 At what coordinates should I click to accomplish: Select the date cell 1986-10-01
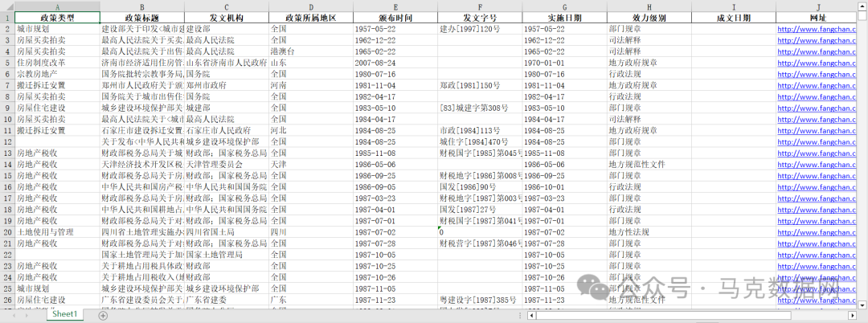click(x=565, y=187)
